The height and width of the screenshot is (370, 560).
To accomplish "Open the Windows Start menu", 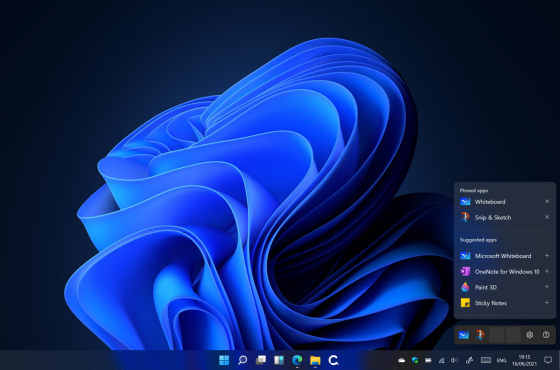I will tap(224, 360).
